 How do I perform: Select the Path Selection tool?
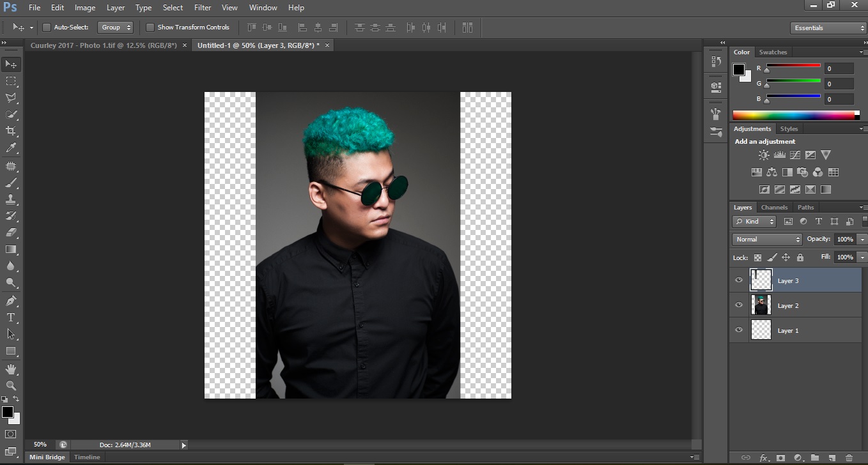[11, 334]
